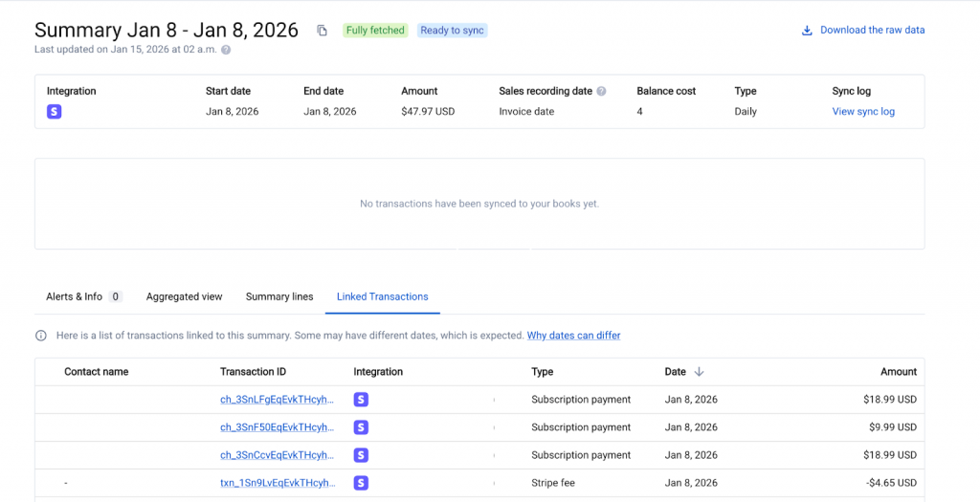Click the download icon at top right

point(807,31)
